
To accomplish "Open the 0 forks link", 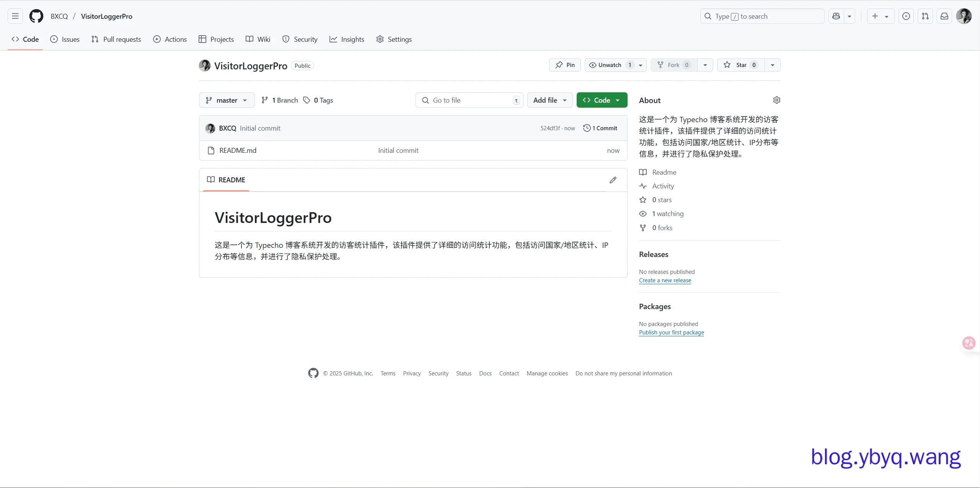I will tap(656, 228).
